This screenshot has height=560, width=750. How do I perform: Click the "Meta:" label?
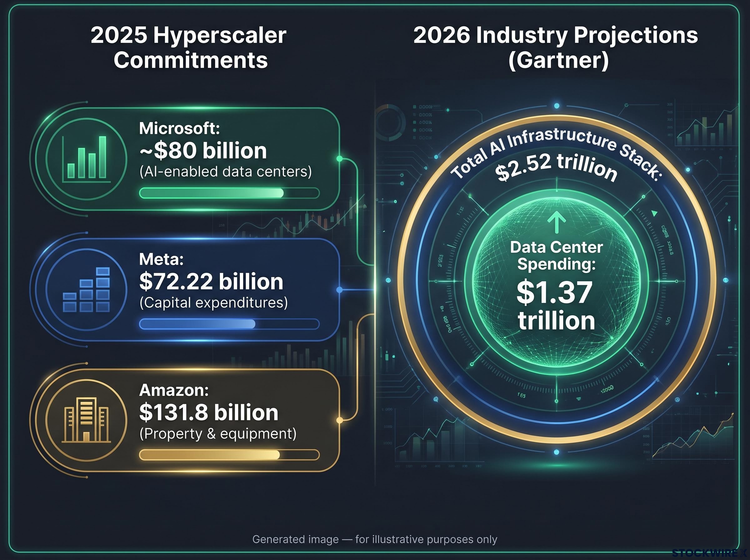(162, 259)
